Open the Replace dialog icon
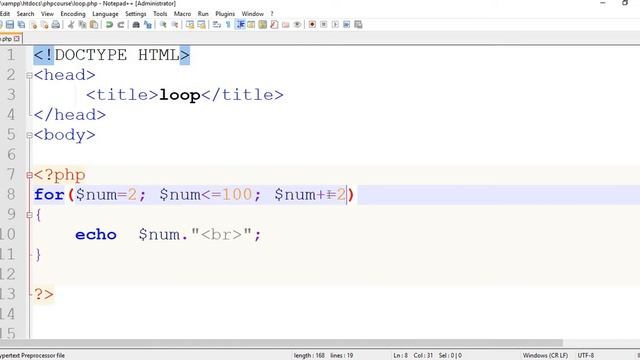The image size is (640, 360). point(148,25)
